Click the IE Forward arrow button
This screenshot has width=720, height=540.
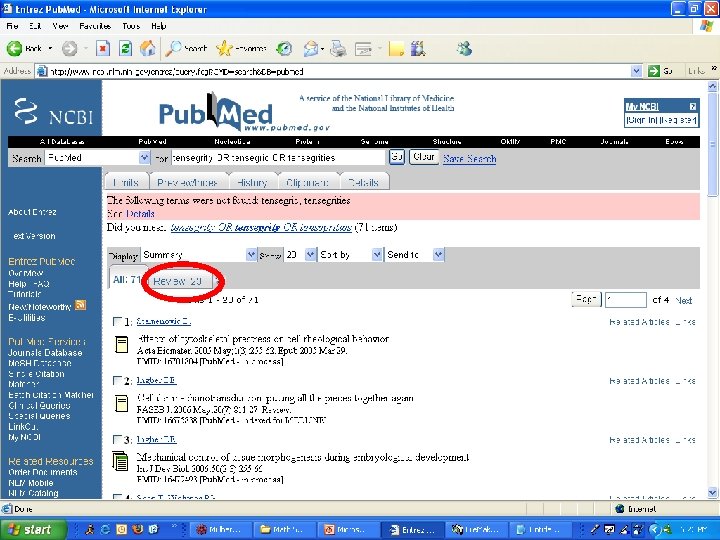pos(70,48)
